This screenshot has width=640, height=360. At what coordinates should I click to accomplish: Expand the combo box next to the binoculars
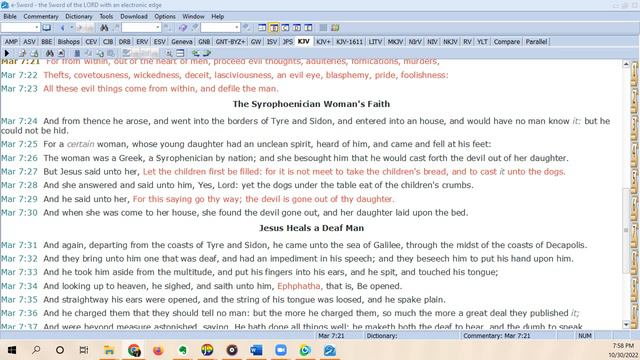(x=158, y=28)
